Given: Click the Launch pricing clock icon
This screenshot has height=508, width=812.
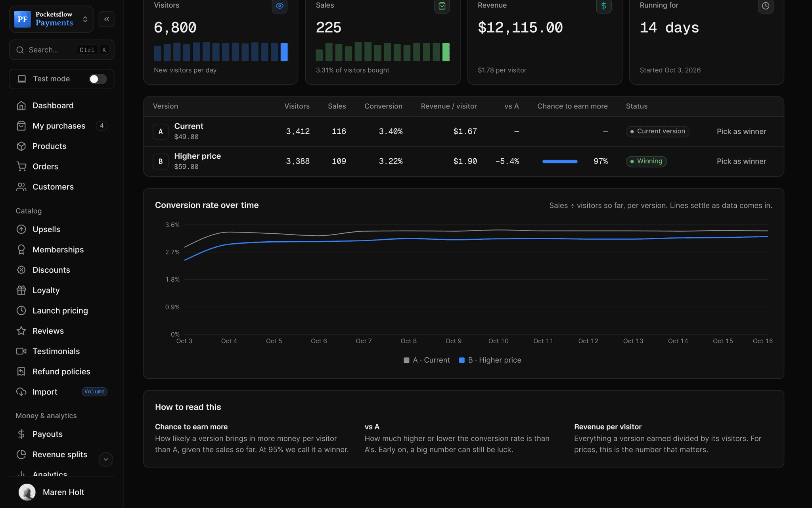Looking at the screenshot, I should click(21, 310).
